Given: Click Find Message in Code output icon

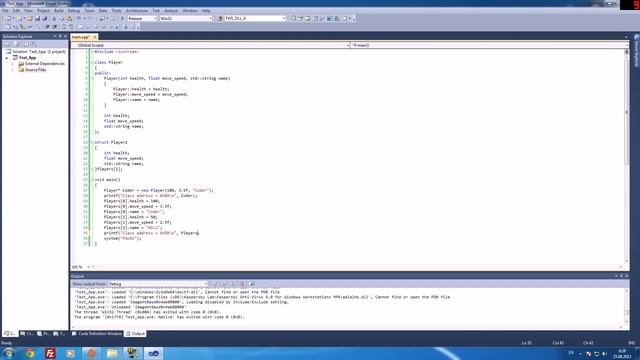Looking at the screenshot, I should coord(216,284).
